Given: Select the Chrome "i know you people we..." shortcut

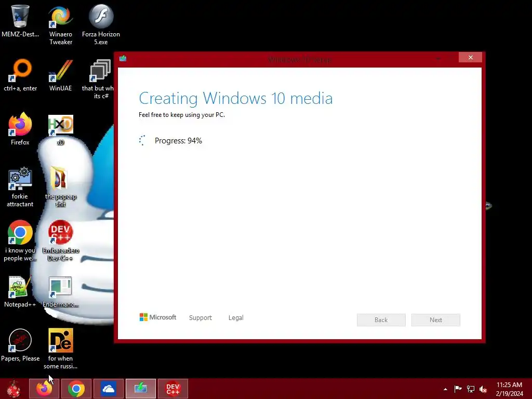Looking at the screenshot, I should coord(20,241).
